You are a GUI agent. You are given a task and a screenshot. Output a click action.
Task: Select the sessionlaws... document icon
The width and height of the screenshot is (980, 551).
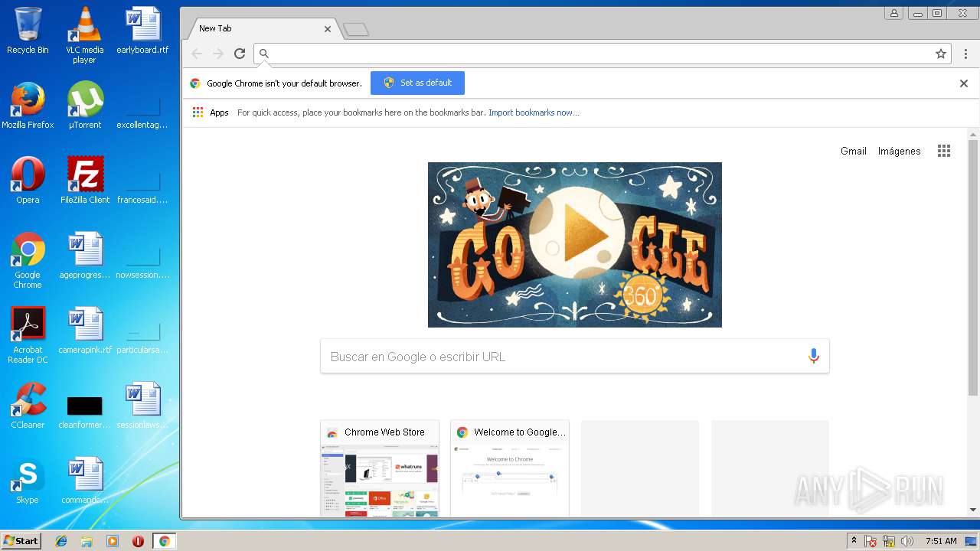click(x=142, y=406)
